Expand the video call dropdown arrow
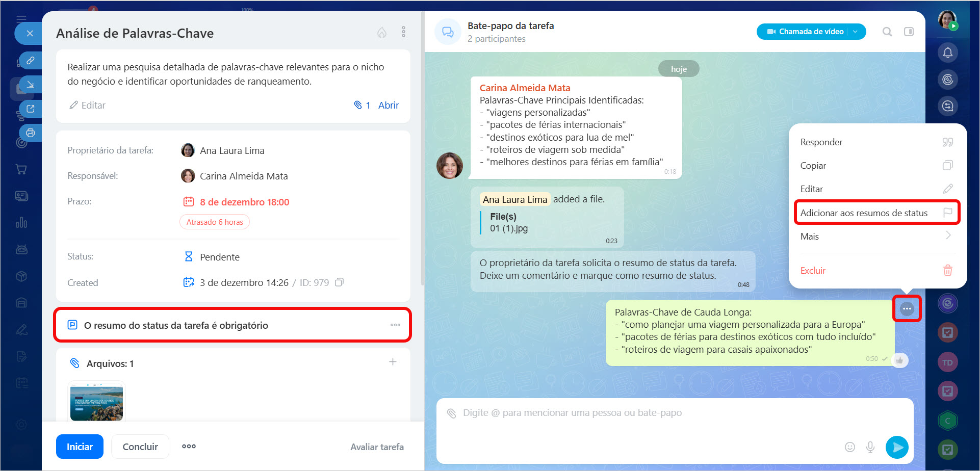The height and width of the screenshot is (471, 980). pyautogui.click(x=856, y=32)
